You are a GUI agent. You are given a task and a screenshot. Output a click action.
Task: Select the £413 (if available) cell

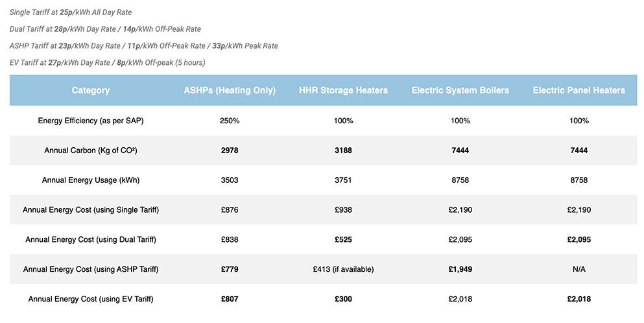click(x=344, y=269)
